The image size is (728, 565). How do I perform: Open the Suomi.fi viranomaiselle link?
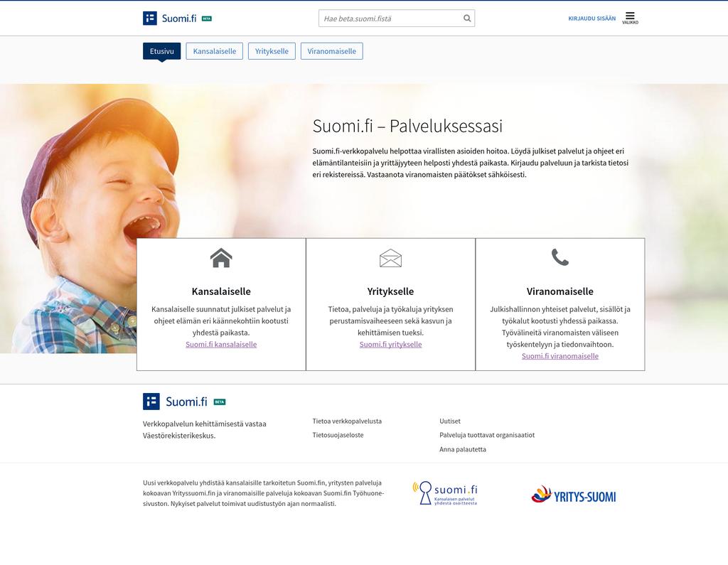560,356
